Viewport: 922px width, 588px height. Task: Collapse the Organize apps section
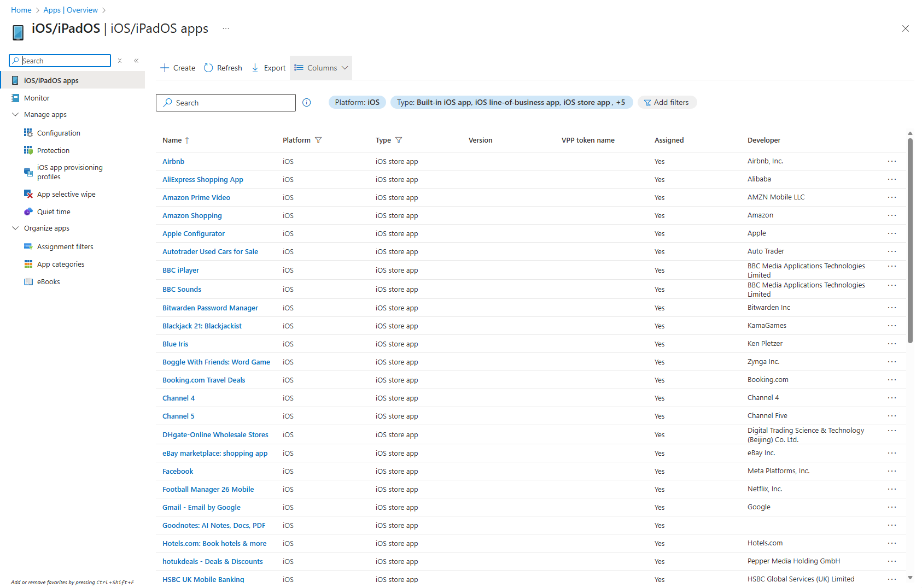point(15,228)
